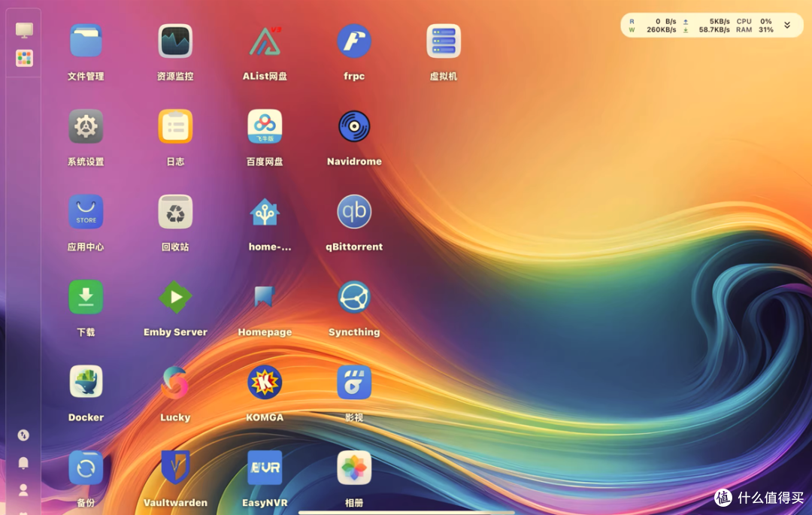Open the 日志 log app
The width and height of the screenshot is (812, 515).
pyautogui.click(x=175, y=126)
